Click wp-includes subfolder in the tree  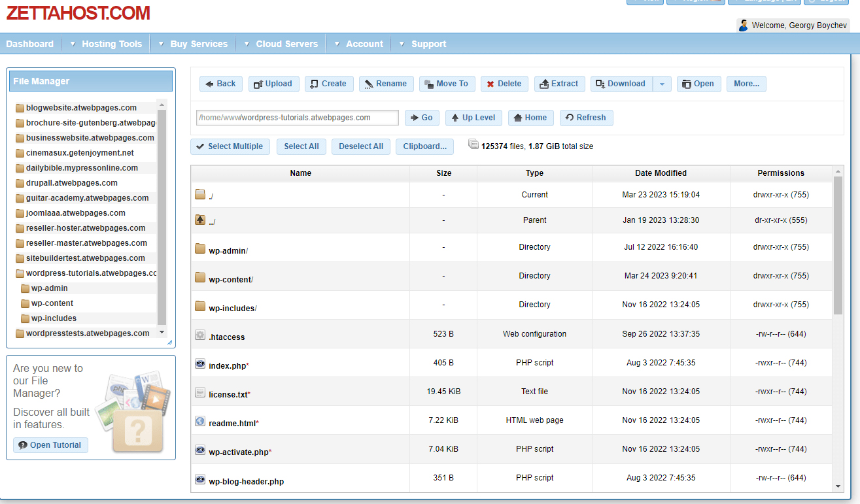[54, 318]
